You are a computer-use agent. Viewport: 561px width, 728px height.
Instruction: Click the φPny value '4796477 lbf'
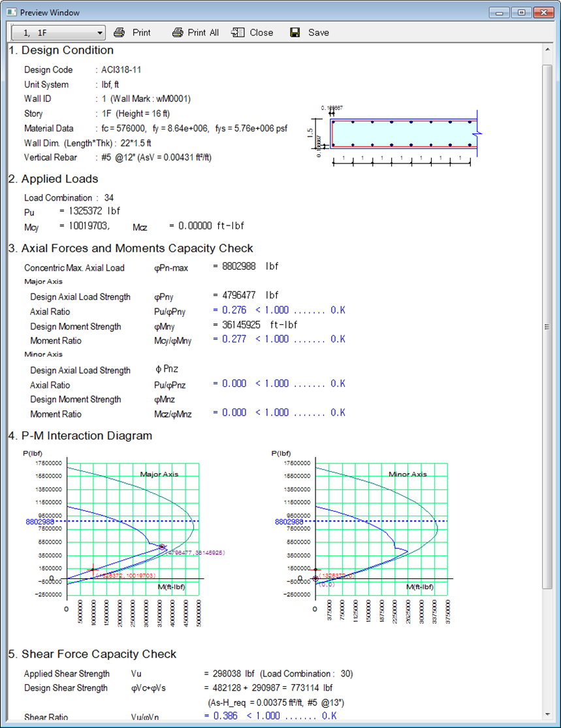(x=250, y=295)
